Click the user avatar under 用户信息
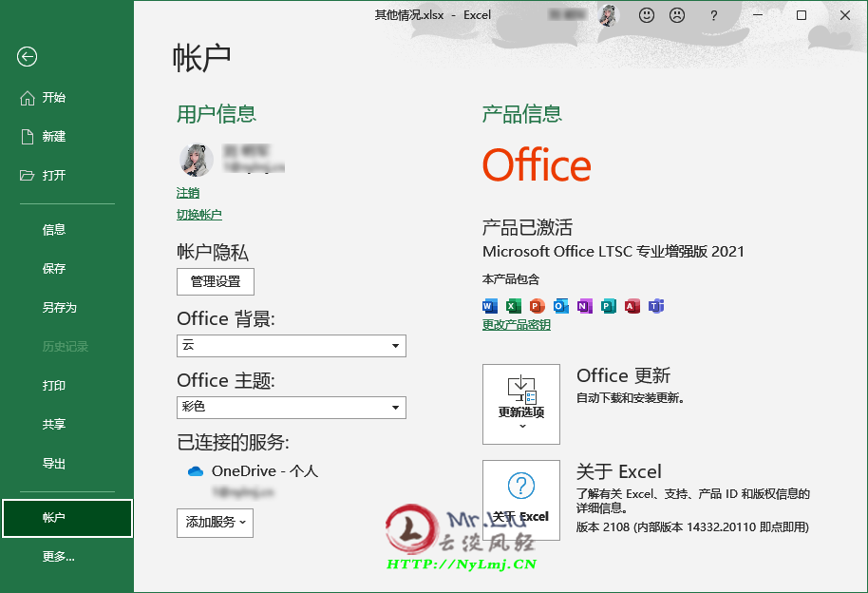The height and width of the screenshot is (593, 868). [197, 161]
